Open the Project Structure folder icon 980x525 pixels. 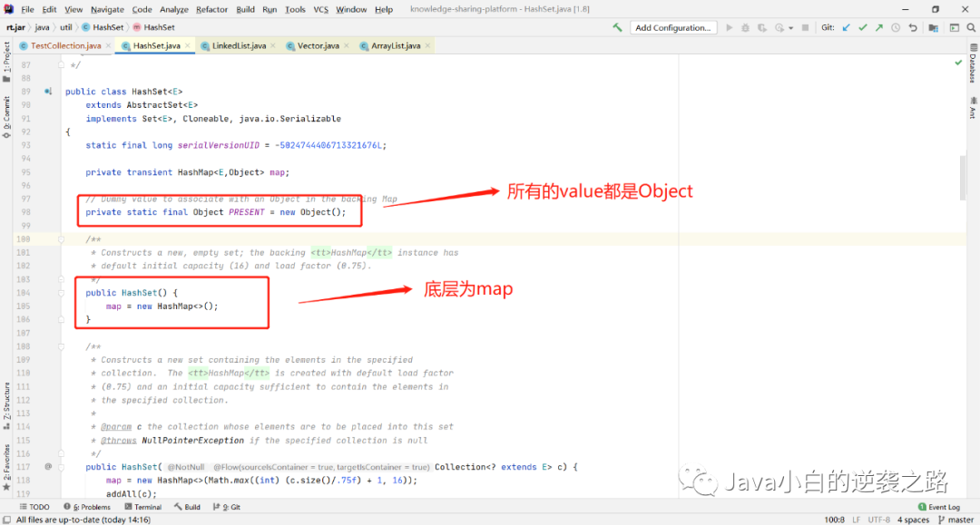pos(933,27)
